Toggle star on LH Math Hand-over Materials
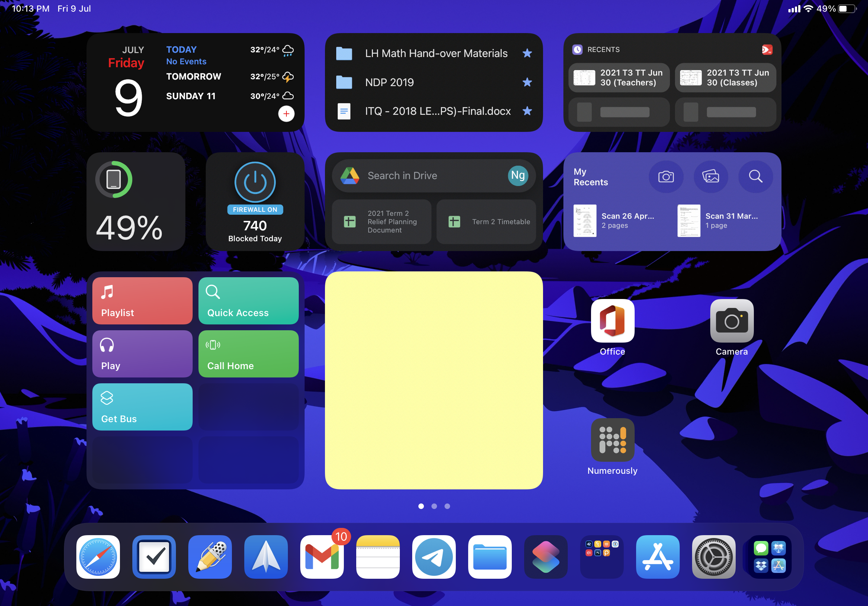868x606 pixels. tap(527, 53)
